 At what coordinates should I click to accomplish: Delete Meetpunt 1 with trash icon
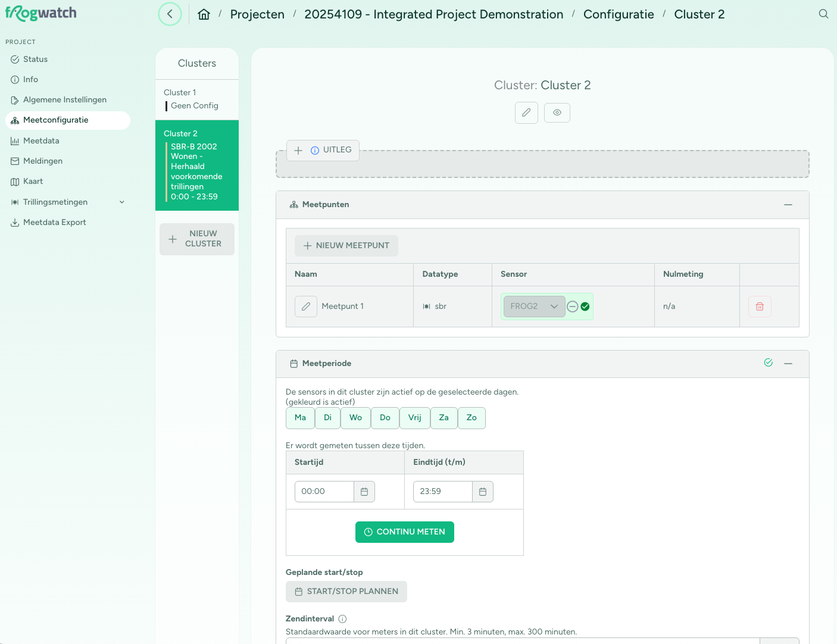760,307
